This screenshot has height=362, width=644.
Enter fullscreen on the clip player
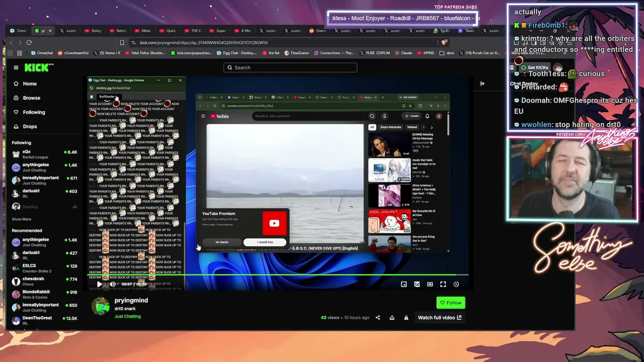[x=443, y=284]
